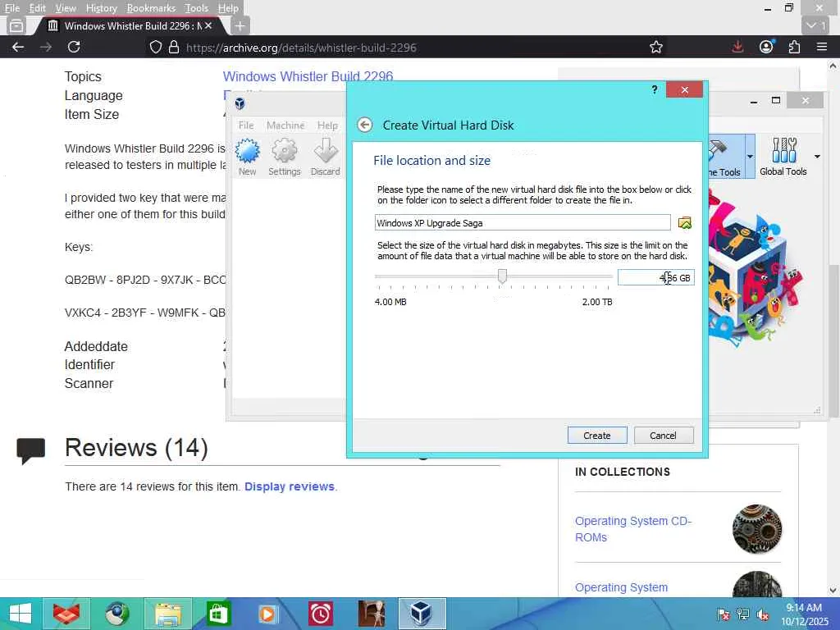The height and width of the screenshot is (630, 840).
Task: Open a new browser tab with plus
Action: coord(240,25)
